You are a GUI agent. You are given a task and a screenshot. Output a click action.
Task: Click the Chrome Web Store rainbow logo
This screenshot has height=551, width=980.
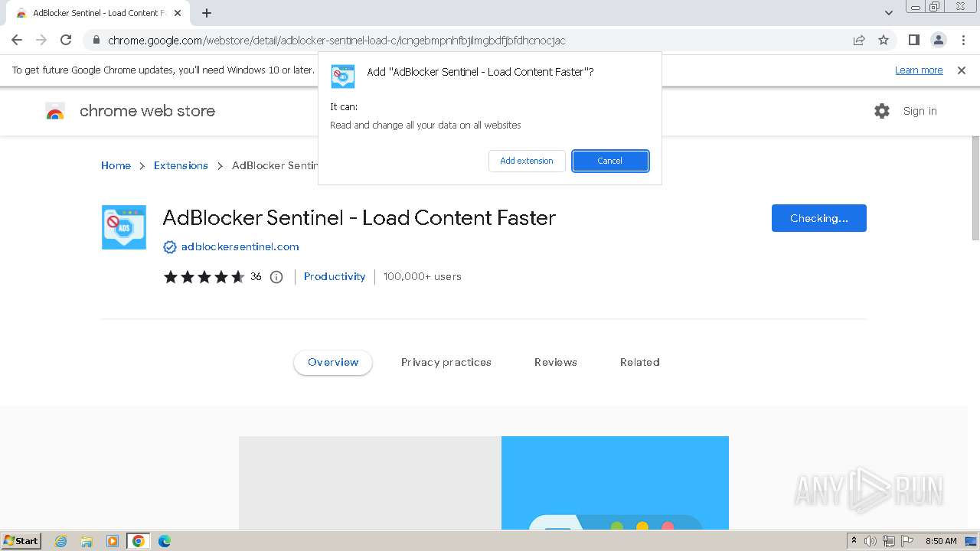click(x=55, y=112)
